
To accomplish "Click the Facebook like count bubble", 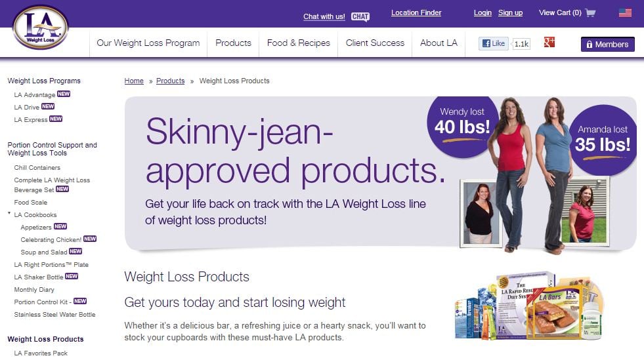I will 521,44.
